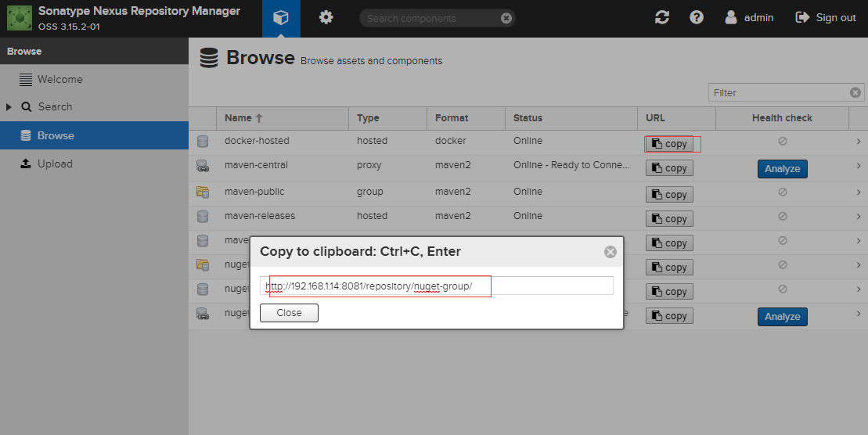Click the URL column header

(676, 118)
